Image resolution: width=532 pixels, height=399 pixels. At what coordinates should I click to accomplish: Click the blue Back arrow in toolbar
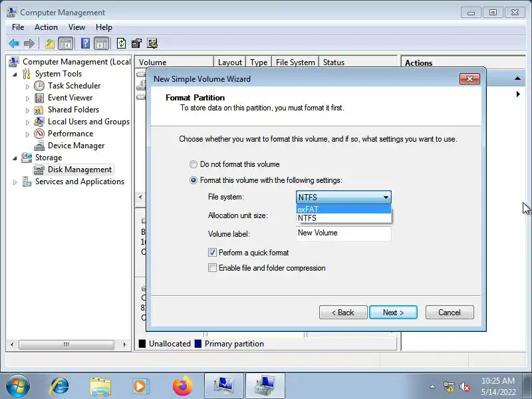coord(14,43)
